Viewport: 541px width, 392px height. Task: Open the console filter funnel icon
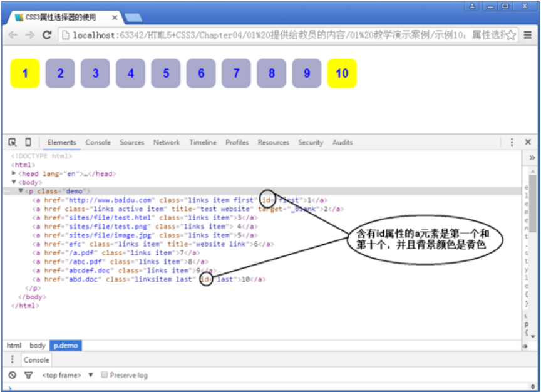[29, 375]
